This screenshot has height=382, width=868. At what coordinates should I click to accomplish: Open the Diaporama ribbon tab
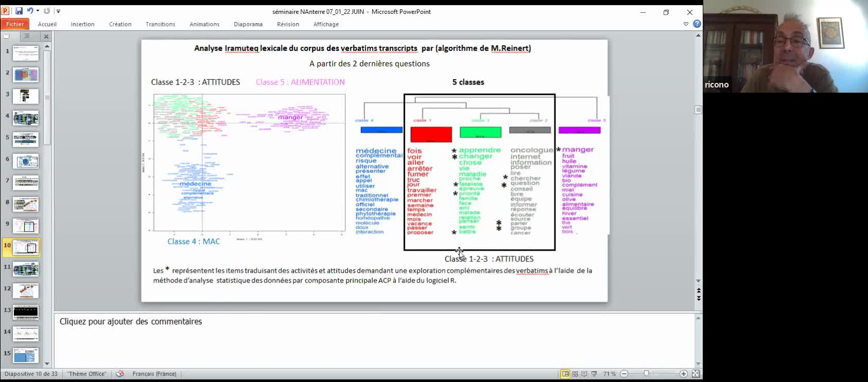click(x=248, y=24)
